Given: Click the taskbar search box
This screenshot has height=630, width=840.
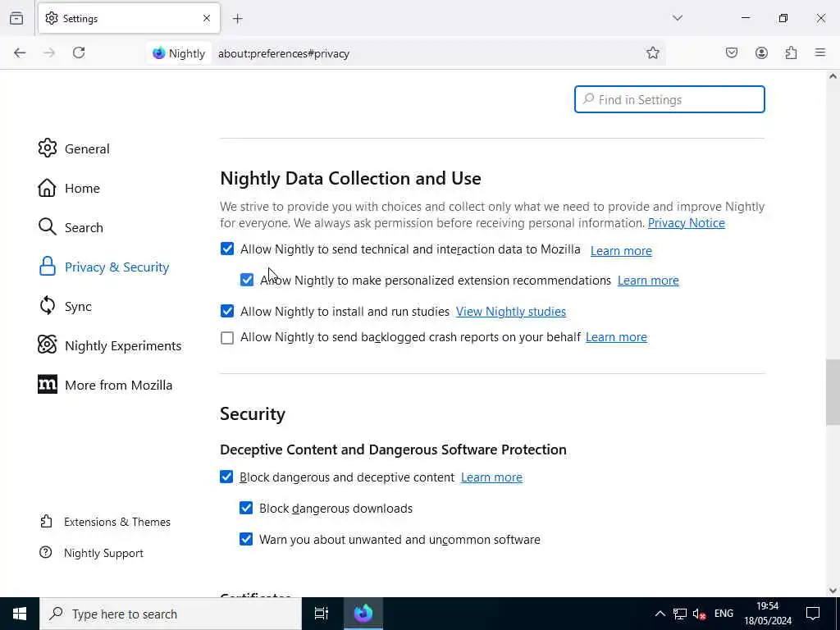Looking at the screenshot, I should coord(171,614).
